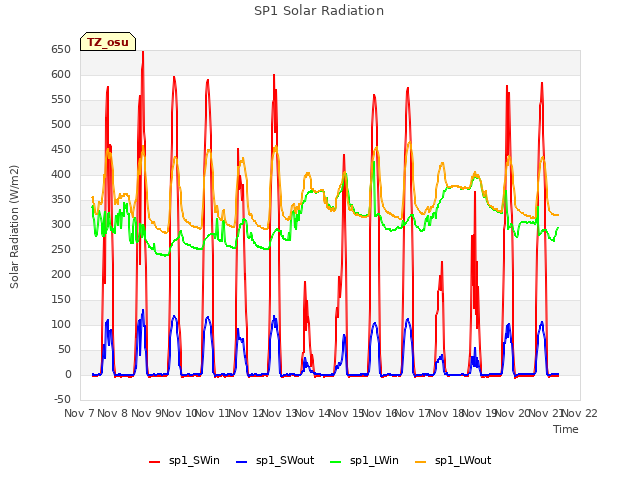Click the Nov 8 x-axis date label
The height and width of the screenshot is (480, 640).
113,413
